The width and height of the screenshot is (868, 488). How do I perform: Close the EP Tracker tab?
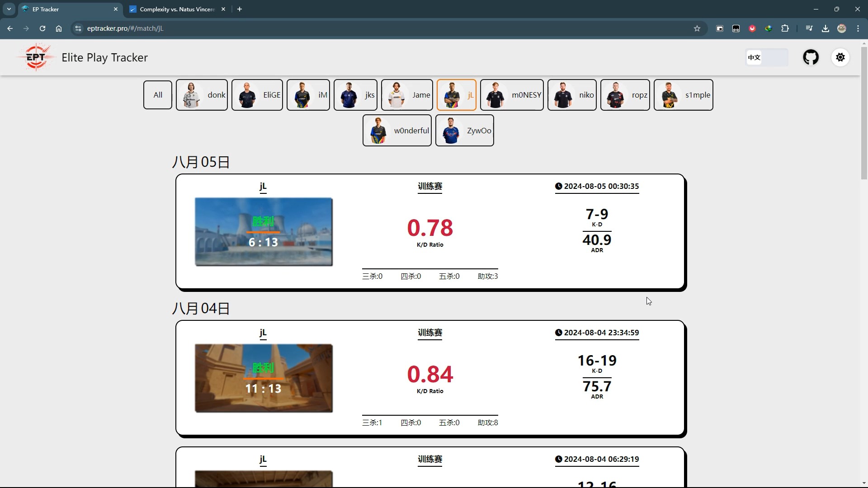point(116,9)
